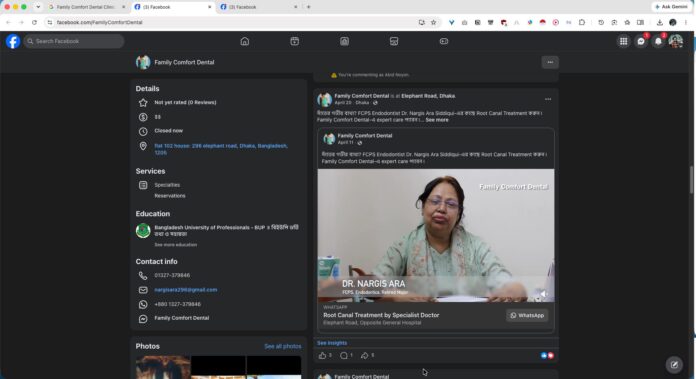The width and height of the screenshot is (696, 379).
Task: Open the first photo thumbnail in Photos
Action: (163, 367)
